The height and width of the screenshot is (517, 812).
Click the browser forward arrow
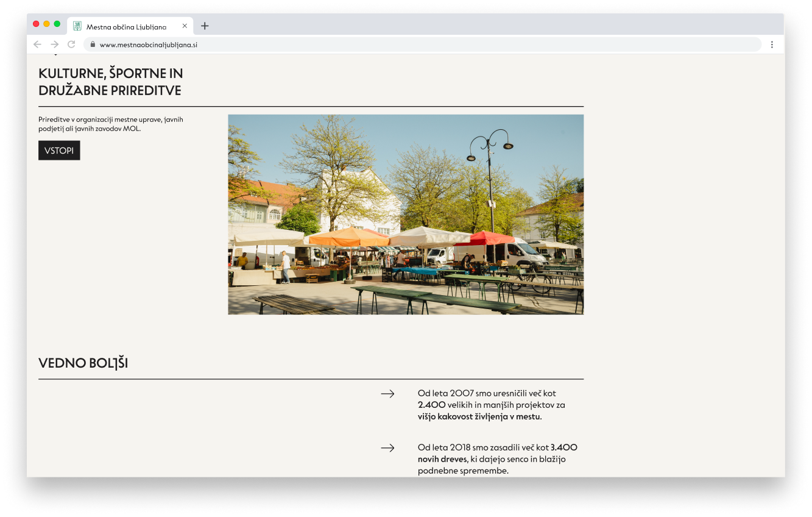54,45
